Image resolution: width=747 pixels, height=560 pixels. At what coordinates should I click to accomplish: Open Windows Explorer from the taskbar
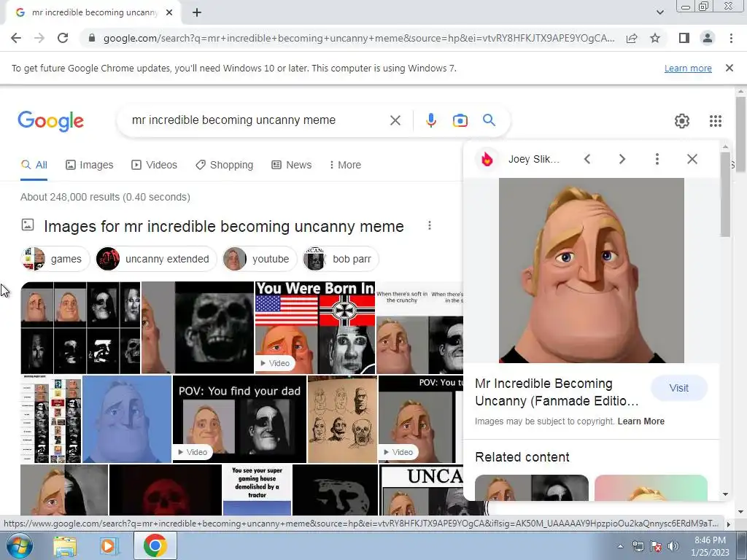[64, 546]
